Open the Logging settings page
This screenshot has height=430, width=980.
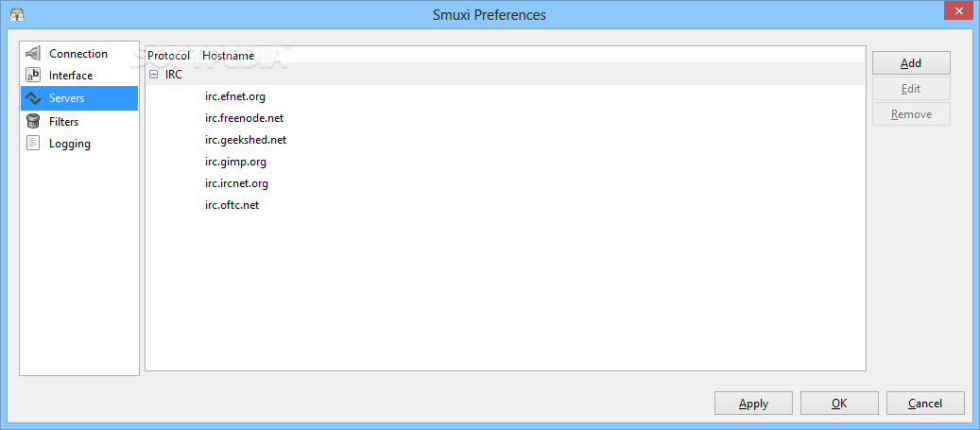(69, 143)
